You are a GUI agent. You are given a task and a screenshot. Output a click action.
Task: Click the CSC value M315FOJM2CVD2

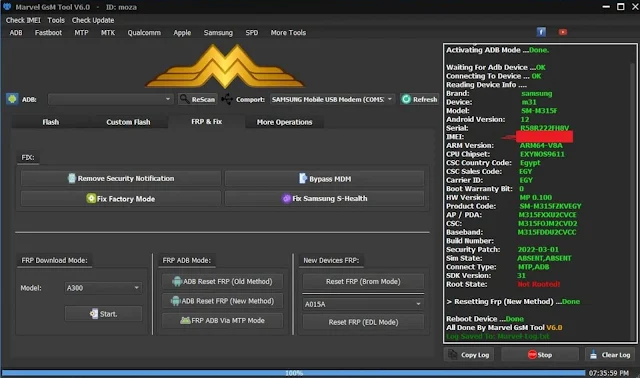tap(548, 223)
